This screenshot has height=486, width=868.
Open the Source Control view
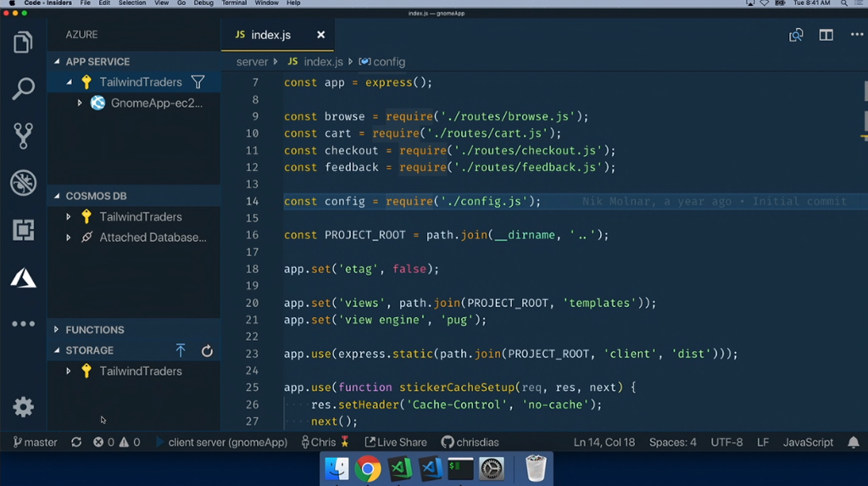[23, 135]
